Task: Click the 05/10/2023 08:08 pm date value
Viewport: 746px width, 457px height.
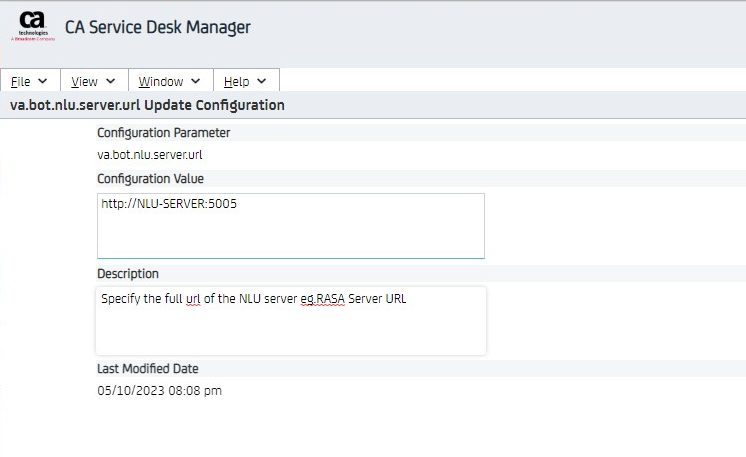Action: 159,390
